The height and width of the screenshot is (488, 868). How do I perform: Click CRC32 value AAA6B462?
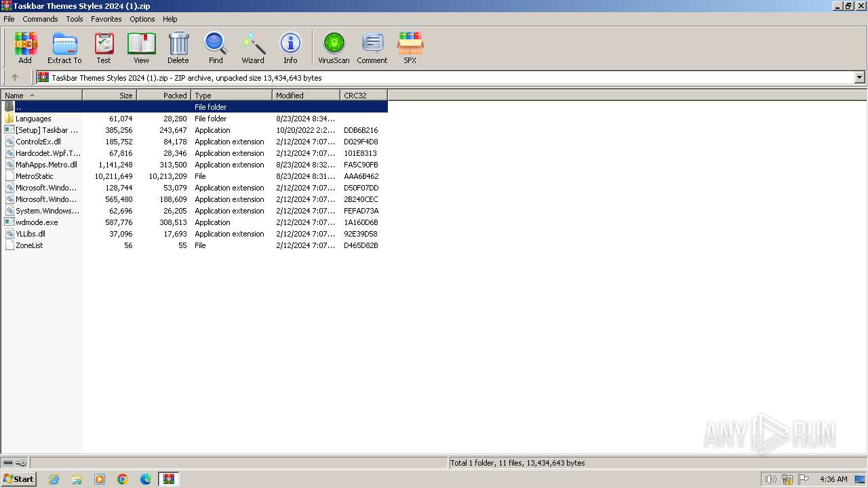pyautogui.click(x=361, y=176)
